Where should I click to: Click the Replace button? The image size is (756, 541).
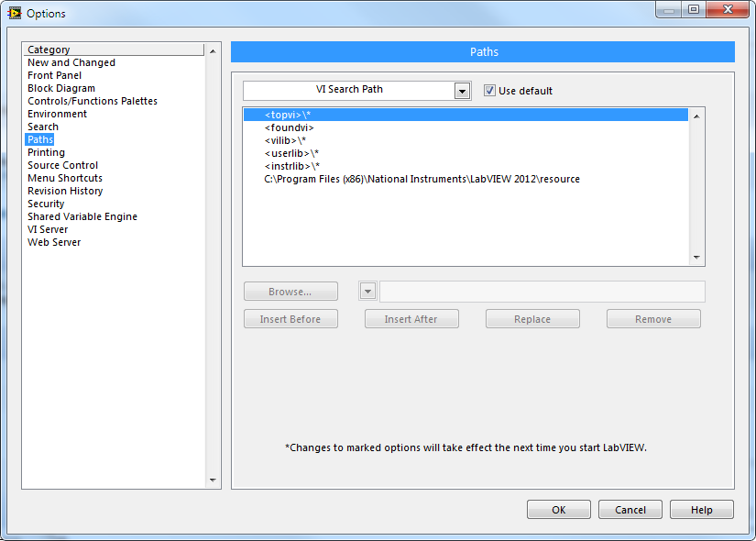point(532,319)
